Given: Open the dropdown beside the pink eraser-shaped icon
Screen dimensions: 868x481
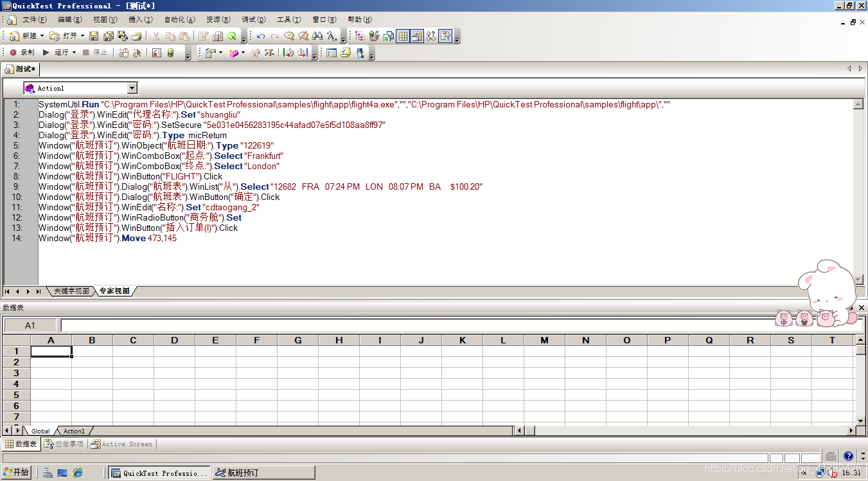Looking at the screenshot, I should pyautogui.click(x=243, y=53).
